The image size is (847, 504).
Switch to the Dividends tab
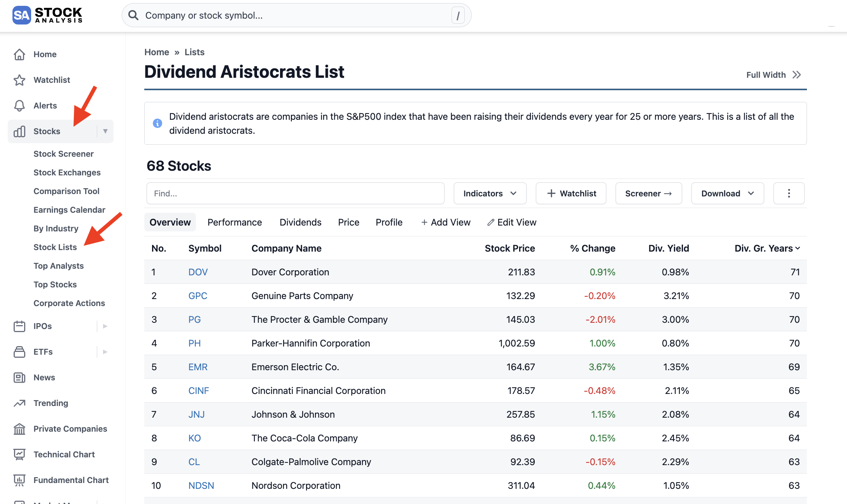coord(301,222)
